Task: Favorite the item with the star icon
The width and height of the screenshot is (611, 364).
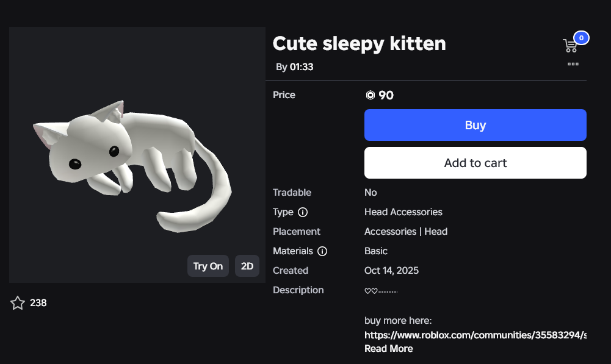Action: coord(18,303)
